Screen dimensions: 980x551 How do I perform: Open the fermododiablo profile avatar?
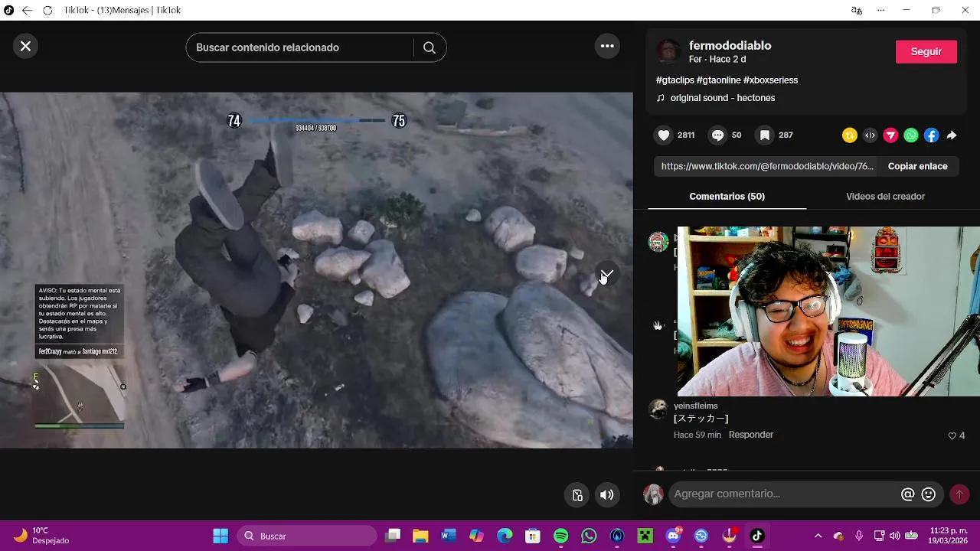pyautogui.click(x=668, y=51)
